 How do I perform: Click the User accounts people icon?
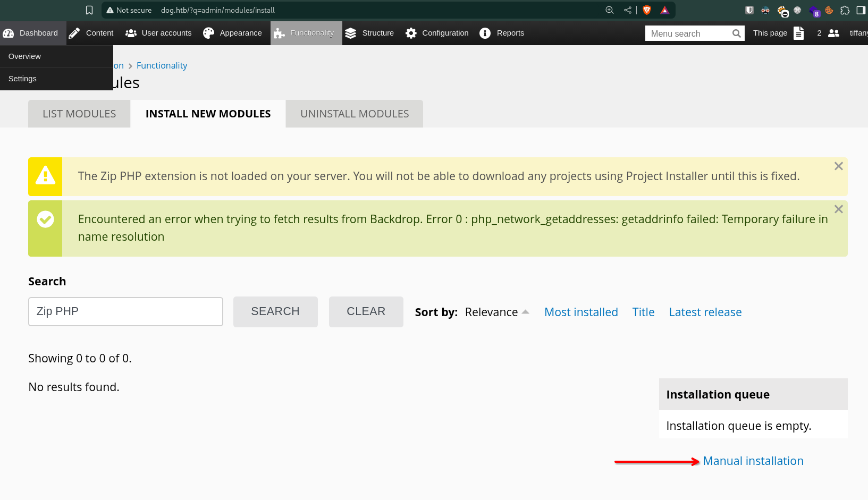131,33
